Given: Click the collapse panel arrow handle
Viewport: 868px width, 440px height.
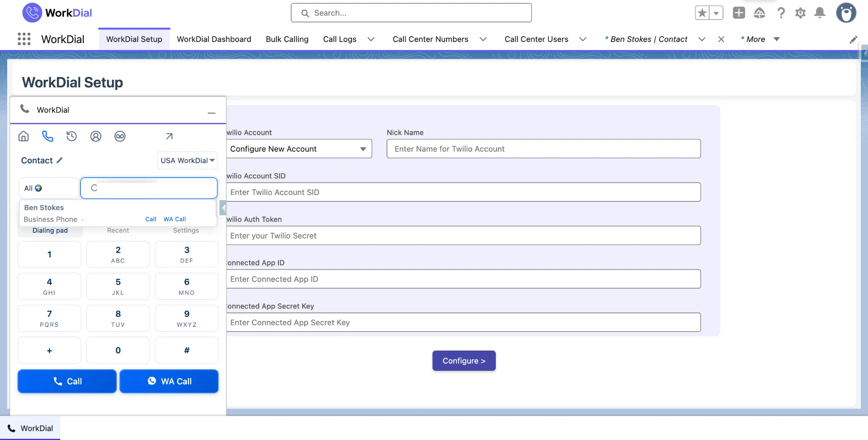Looking at the screenshot, I should 223,208.
